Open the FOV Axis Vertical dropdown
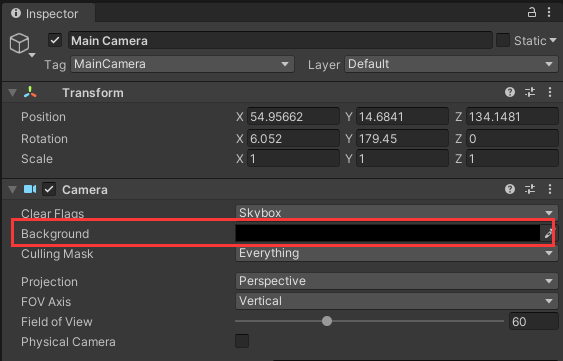The width and height of the screenshot is (563, 361). click(x=397, y=301)
